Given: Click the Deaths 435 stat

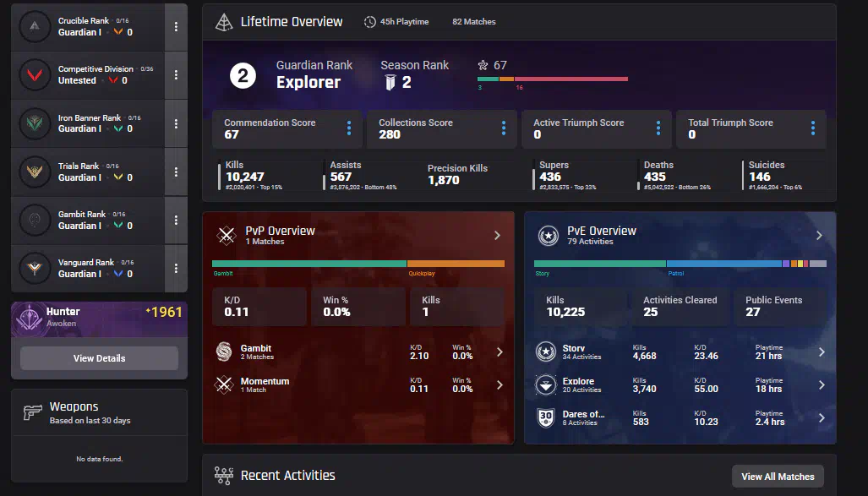Looking at the screenshot, I should (x=675, y=176).
